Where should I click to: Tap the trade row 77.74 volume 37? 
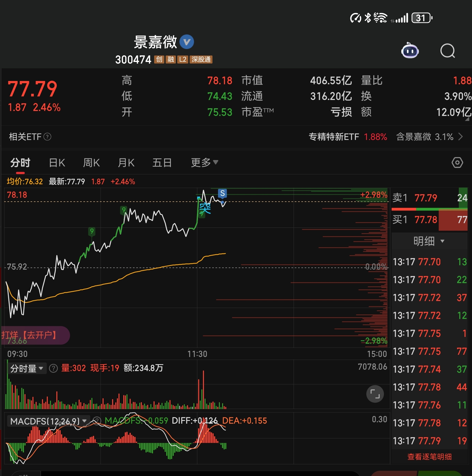pyautogui.click(x=430, y=369)
